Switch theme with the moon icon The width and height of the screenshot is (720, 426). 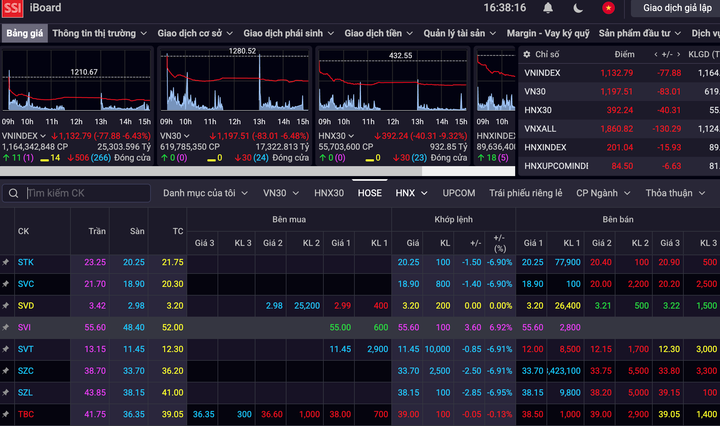pyautogui.click(x=577, y=8)
